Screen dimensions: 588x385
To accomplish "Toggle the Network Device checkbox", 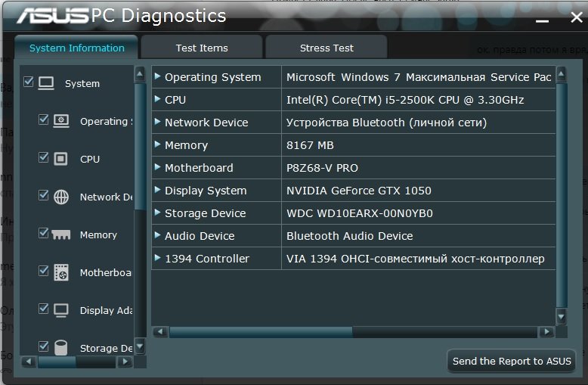I will (x=44, y=195).
